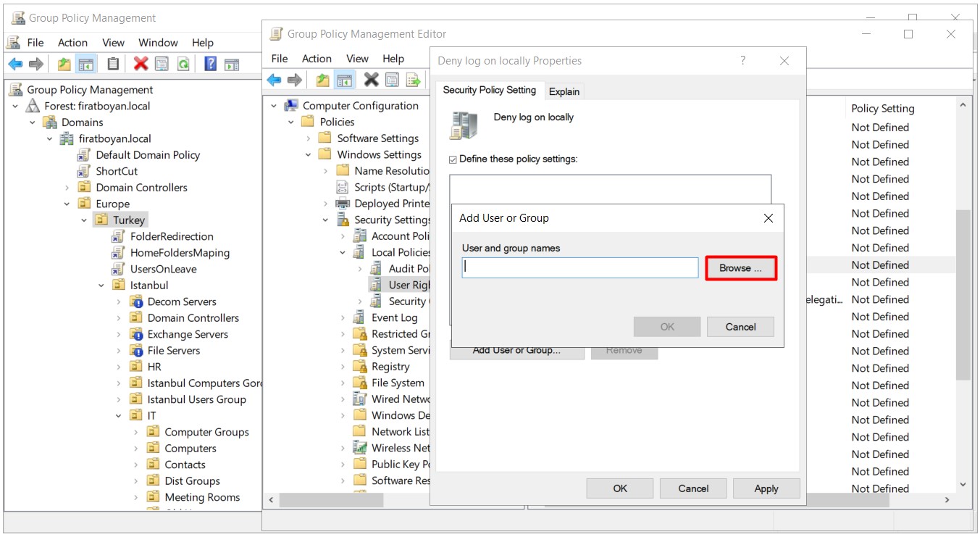This screenshot has height=537, width=980.
Task: Click the clipboard Paste icon in Group Policy Management
Action: pos(113,64)
